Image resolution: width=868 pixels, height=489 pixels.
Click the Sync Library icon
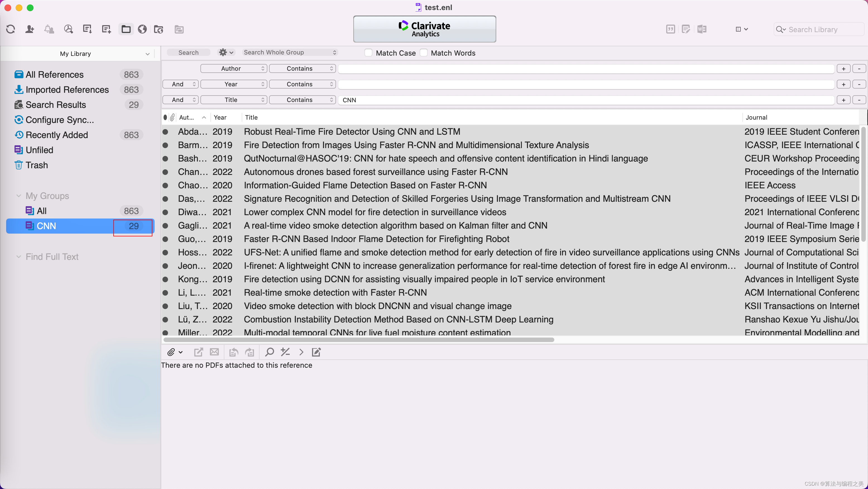pos(10,29)
